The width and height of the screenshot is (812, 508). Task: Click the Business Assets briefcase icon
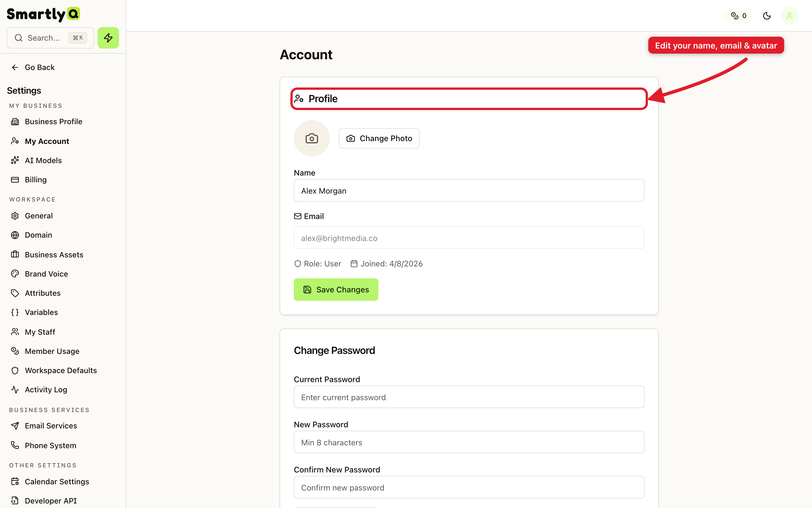coord(15,254)
